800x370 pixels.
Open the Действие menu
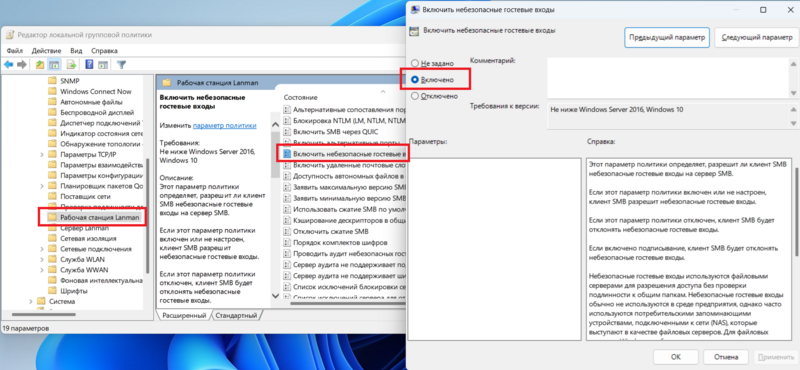tap(46, 51)
